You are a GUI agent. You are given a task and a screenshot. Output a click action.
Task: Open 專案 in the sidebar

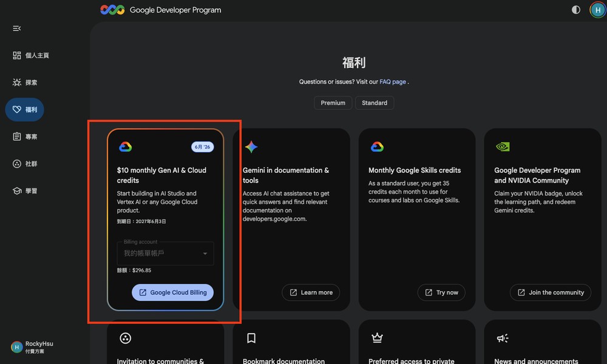pyautogui.click(x=25, y=136)
